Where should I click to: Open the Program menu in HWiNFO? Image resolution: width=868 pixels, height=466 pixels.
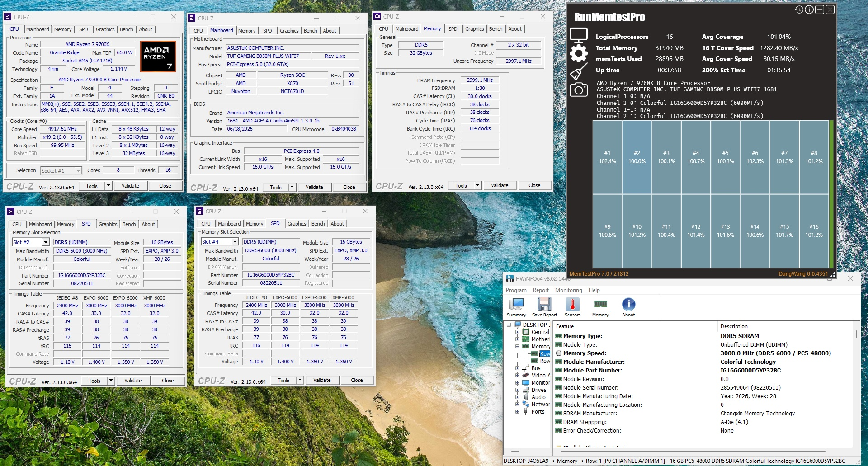click(x=516, y=290)
